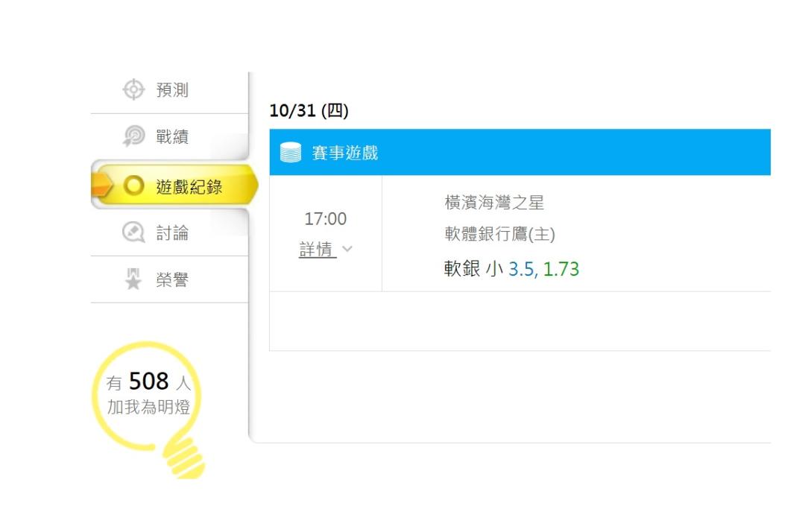This screenshot has width=805, height=532.
Task: Open the 詳情 details link
Action: pos(318,250)
